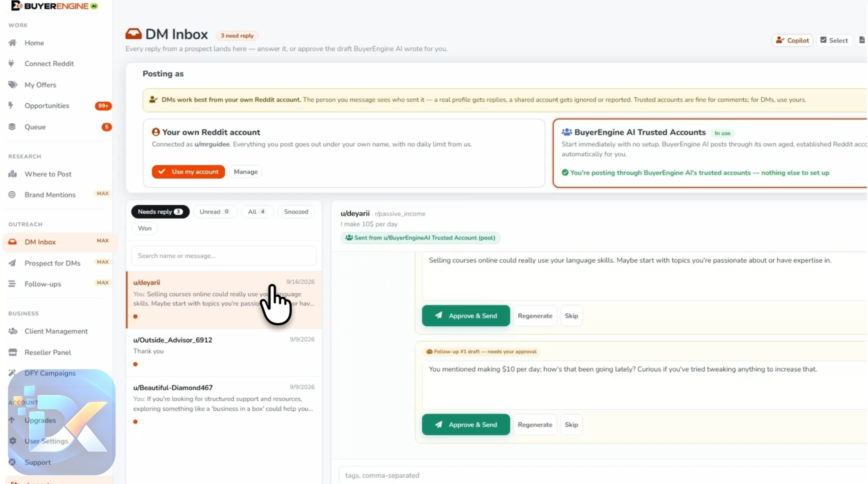Viewport: 868px width, 484px height.
Task: Click the BuyerEngine AI Trusted Accounts people icon
Action: 567,132
